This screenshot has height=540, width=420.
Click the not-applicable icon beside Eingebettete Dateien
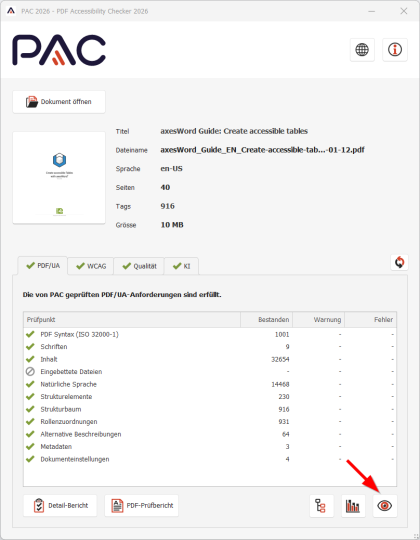30,372
